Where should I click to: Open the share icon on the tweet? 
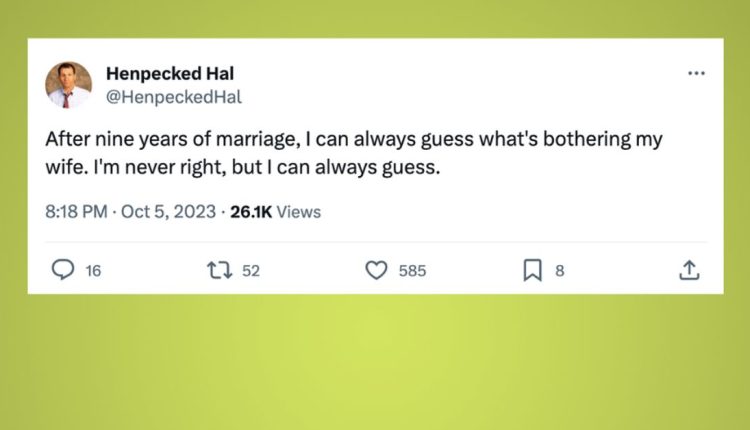[688, 270]
